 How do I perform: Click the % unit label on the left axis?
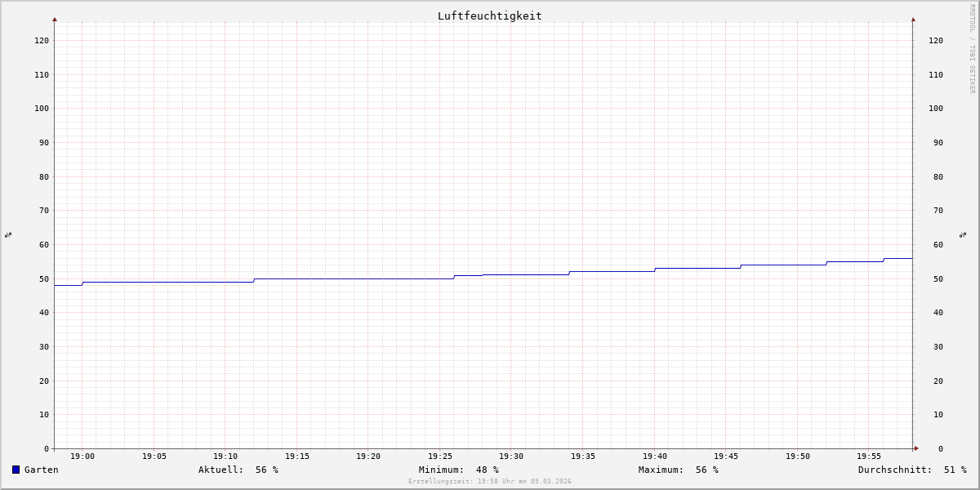(8, 234)
